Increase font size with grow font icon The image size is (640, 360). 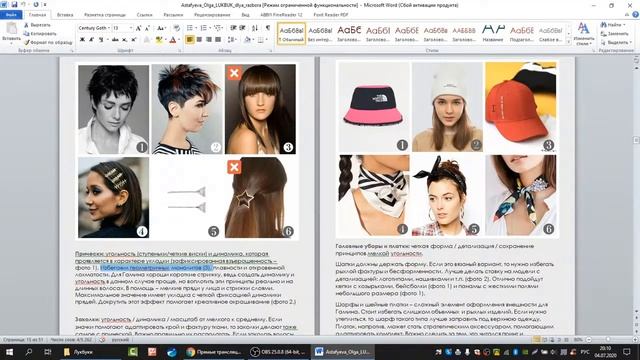tap(138, 28)
